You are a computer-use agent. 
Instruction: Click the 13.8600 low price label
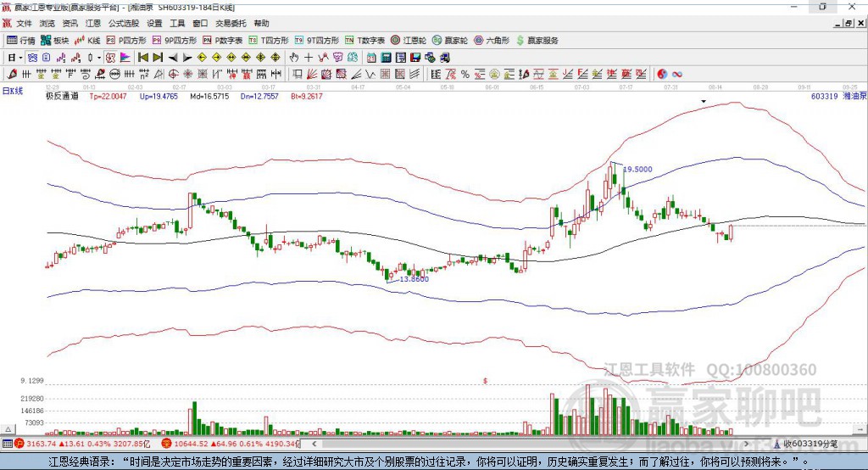coord(414,279)
